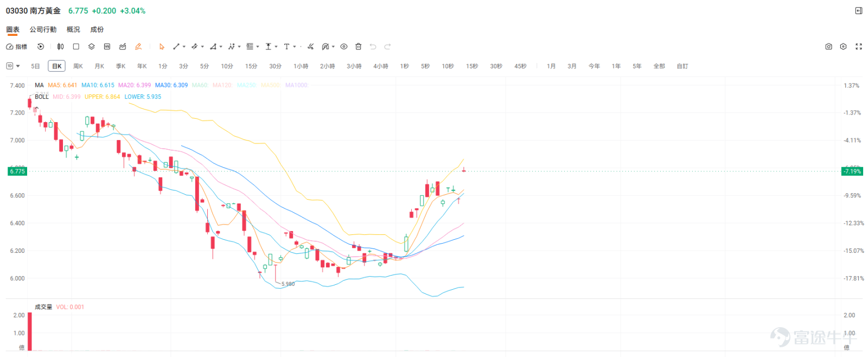
Task: Select the parallel channel tool
Action: tap(195, 47)
